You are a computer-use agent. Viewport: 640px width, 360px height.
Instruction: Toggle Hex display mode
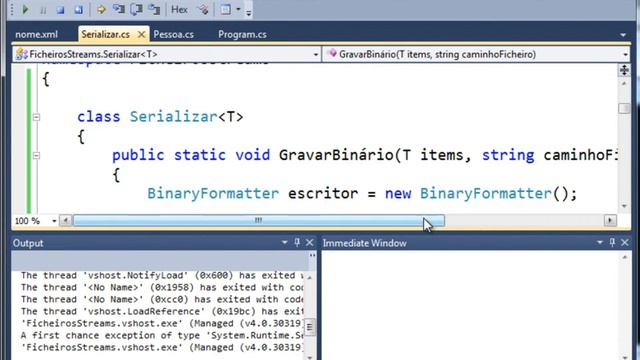[179, 9]
